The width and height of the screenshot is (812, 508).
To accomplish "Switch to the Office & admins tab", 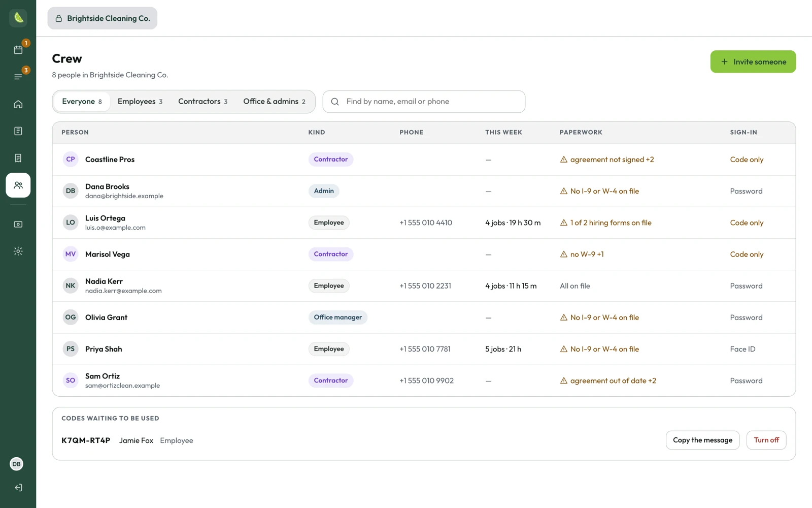I will coord(274,102).
